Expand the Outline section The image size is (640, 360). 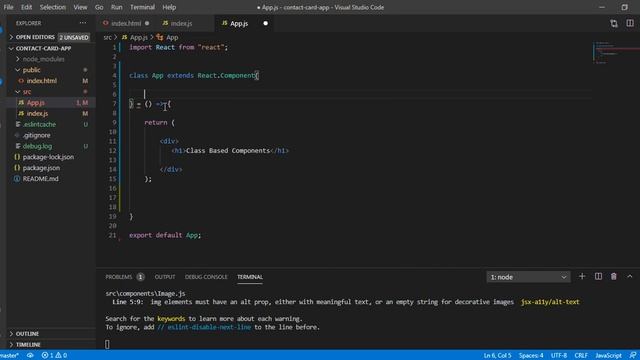[27, 333]
